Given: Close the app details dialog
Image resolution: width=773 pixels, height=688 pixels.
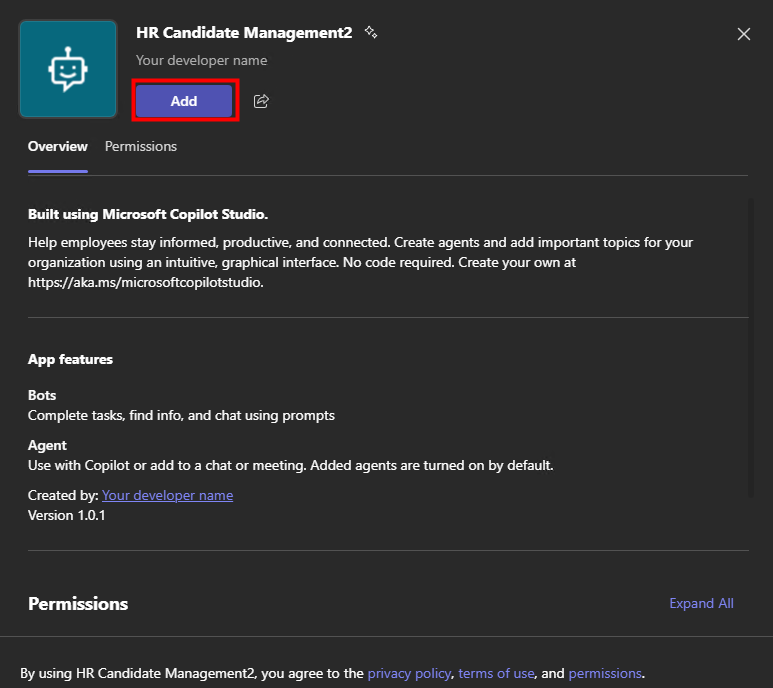Looking at the screenshot, I should [x=743, y=34].
